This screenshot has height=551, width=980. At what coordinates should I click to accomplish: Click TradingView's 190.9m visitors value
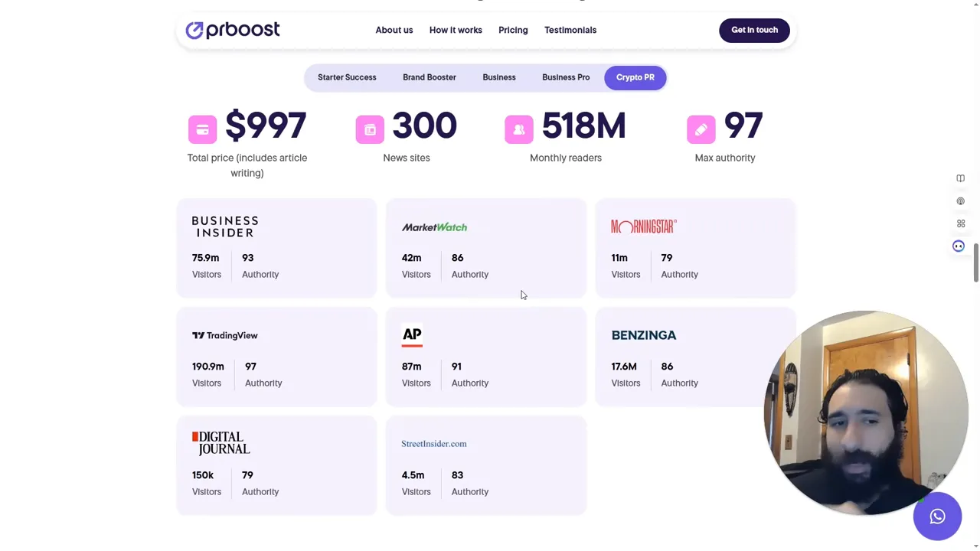coord(208,367)
